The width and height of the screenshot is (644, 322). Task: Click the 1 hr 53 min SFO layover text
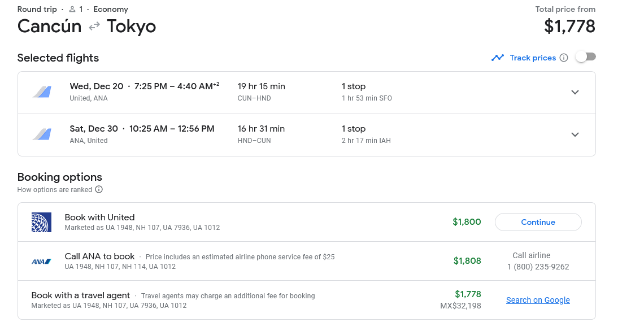(367, 98)
